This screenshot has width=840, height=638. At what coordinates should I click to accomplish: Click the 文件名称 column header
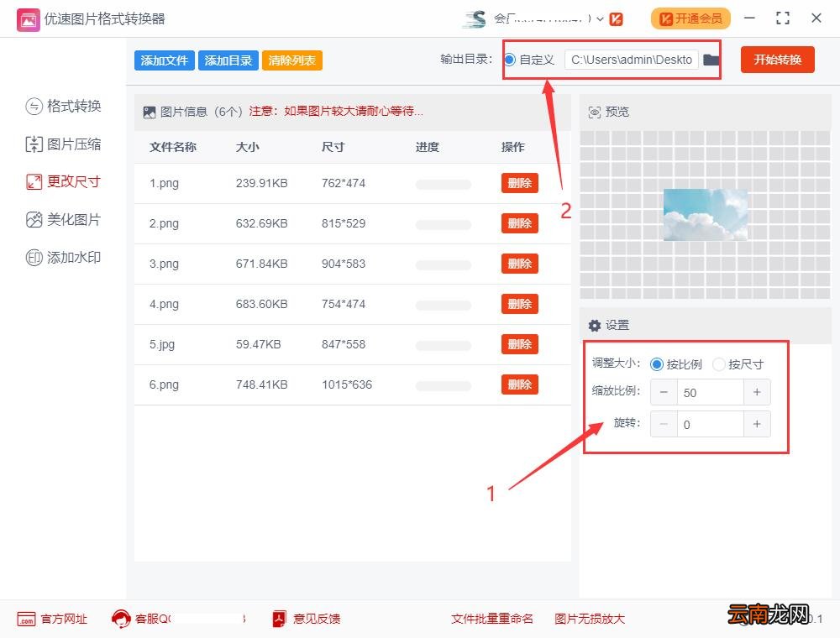pyautogui.click(x=173, y=147)
